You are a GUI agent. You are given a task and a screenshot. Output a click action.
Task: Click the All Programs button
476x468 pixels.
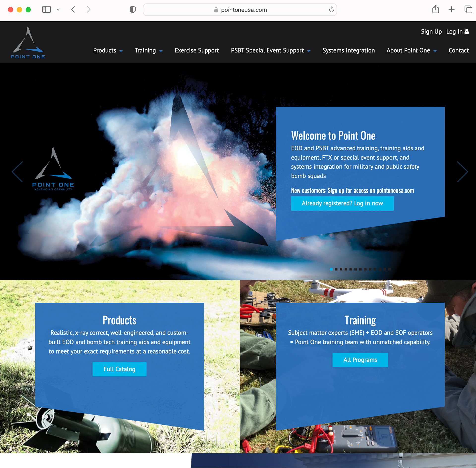click(x=360, y=360)
